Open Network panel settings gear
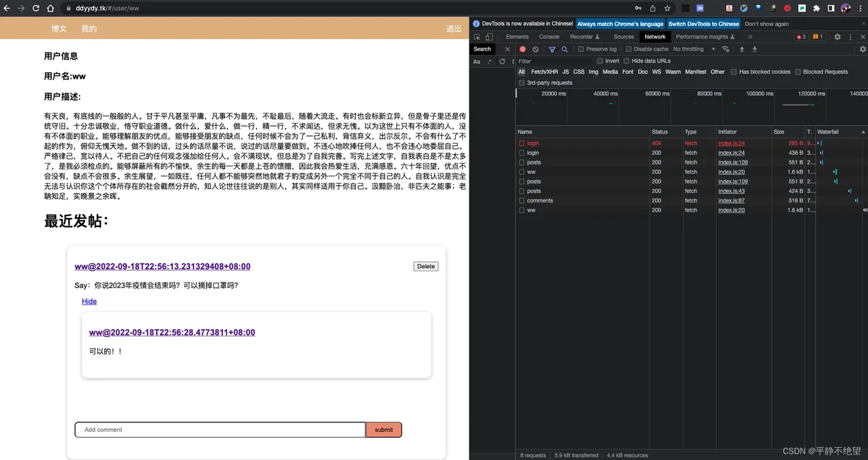This screenshot has width=868, height=460. (862, 49)
